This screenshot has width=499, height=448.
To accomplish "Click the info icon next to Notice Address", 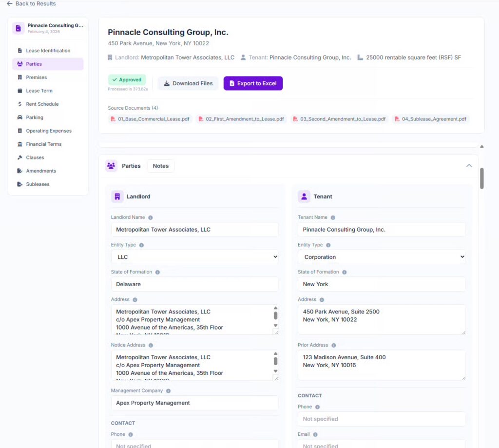I will click(151, 345).
